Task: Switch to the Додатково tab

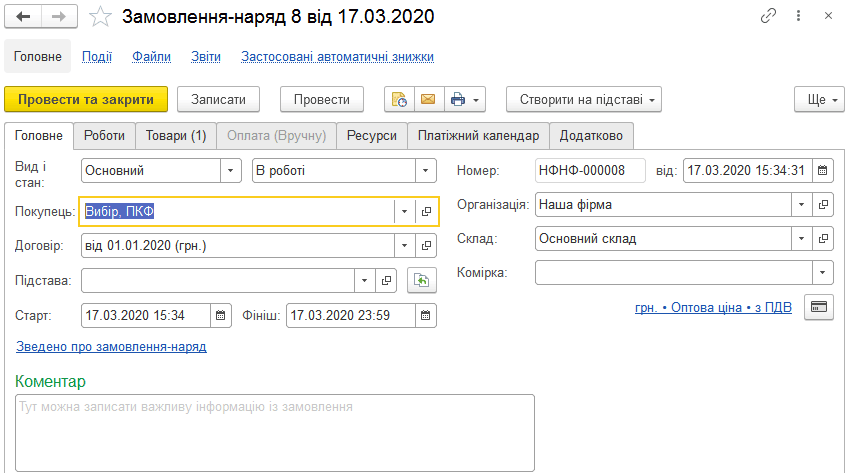Action: pyautogui.click(x=591, y=136)
